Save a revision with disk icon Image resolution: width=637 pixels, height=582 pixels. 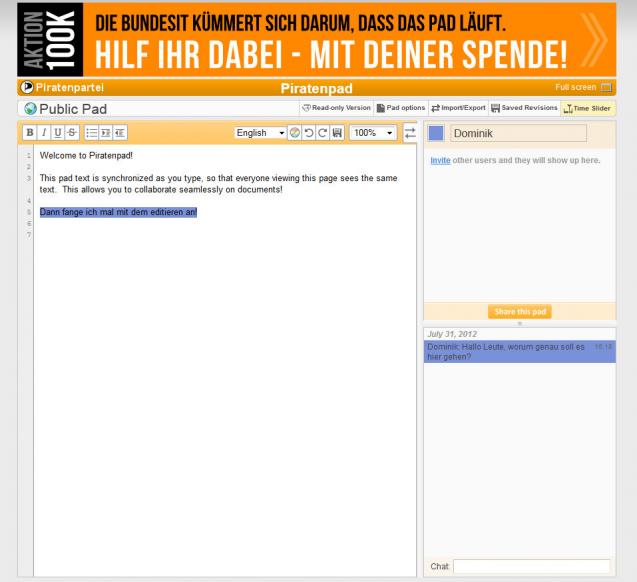click(x=336, y=133)
